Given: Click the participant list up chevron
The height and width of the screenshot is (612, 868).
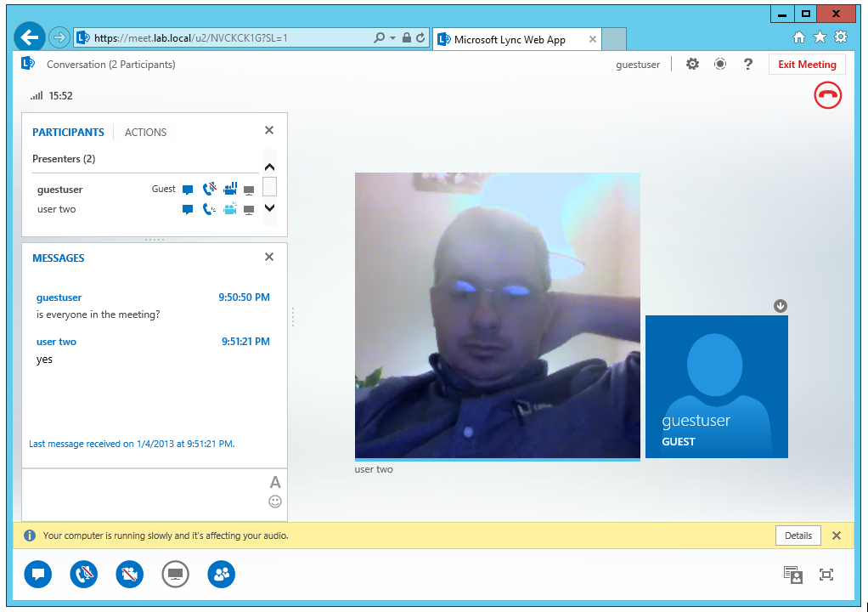Looking at the screenshot, I should 269,167.
